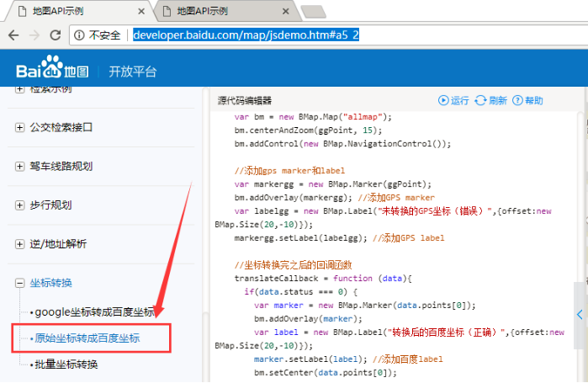Expand the 逆/地址解析 node
This screenshot has height=383, width=588.
[20, 244]
